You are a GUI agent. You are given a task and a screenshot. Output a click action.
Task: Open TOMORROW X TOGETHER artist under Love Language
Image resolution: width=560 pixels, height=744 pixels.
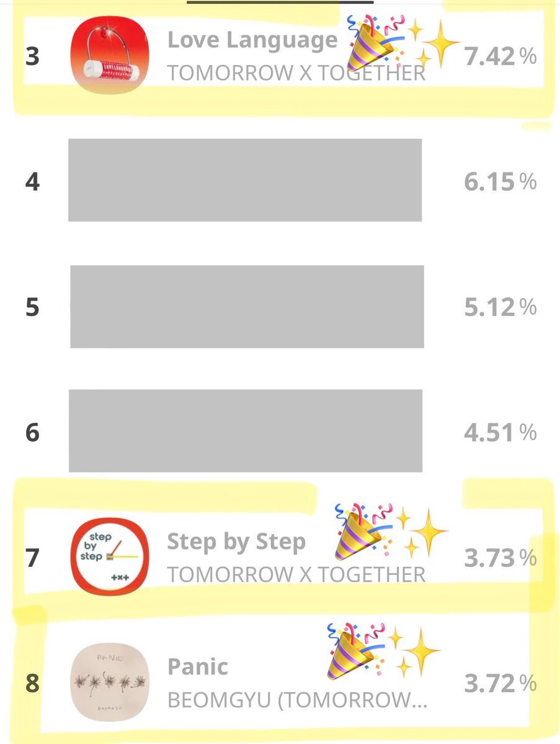click(296, 73)
